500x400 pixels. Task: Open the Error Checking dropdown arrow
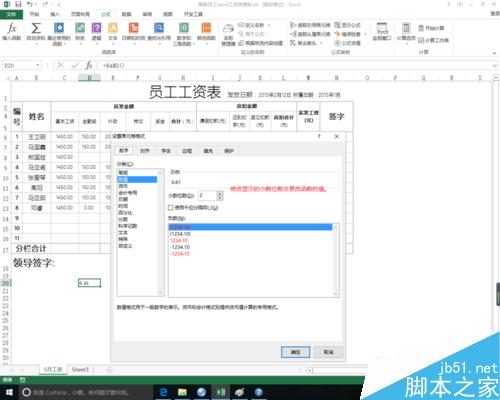365,34
